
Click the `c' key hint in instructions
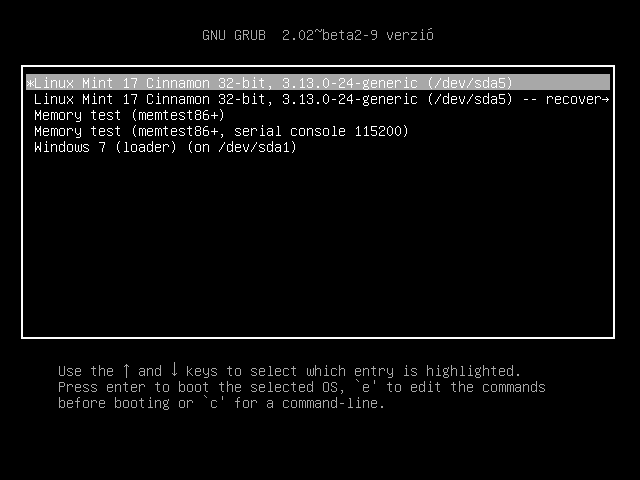(213, 403)
